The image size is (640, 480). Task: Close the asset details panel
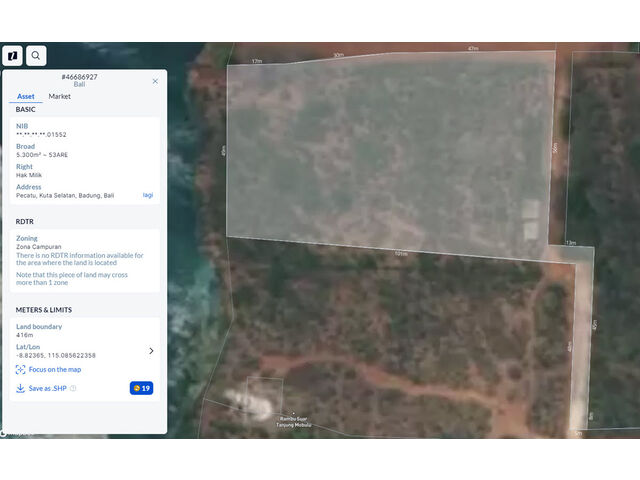pyautogui.click(x=155, y=81)
